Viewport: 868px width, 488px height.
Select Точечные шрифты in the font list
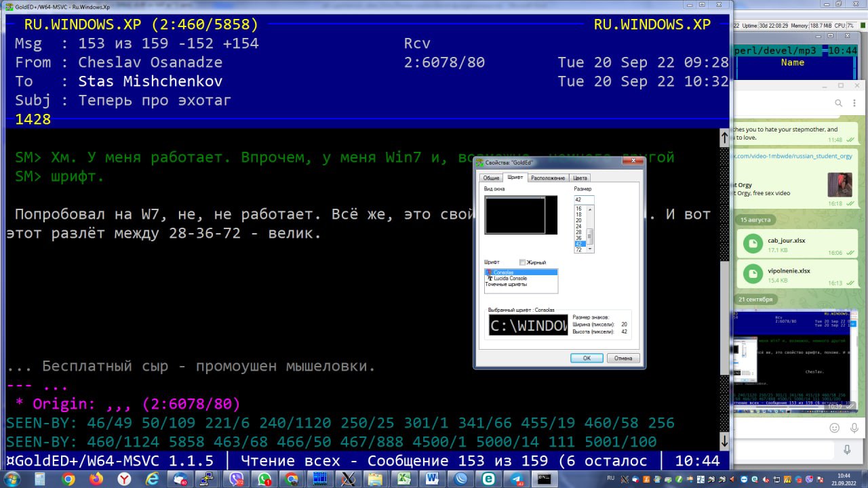pos(521,285)
